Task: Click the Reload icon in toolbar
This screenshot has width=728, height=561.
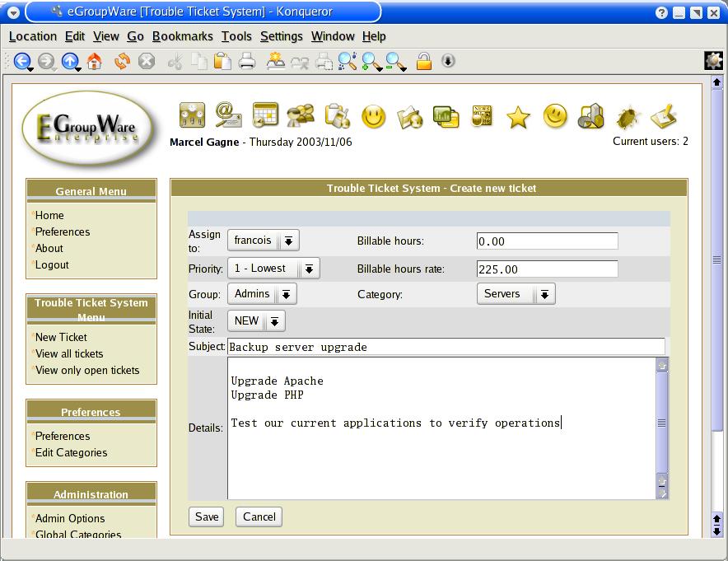Action: pyautogui.click(x=122, y=61)
